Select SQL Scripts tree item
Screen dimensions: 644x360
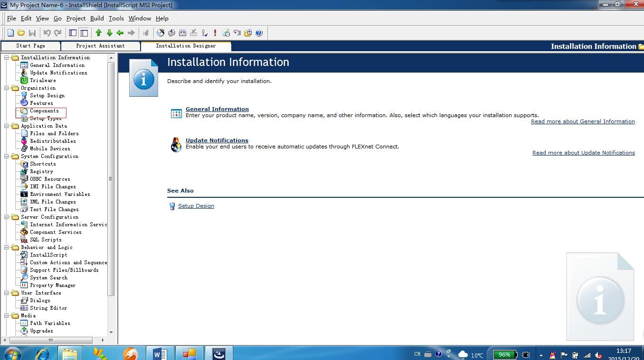point(46,240)
